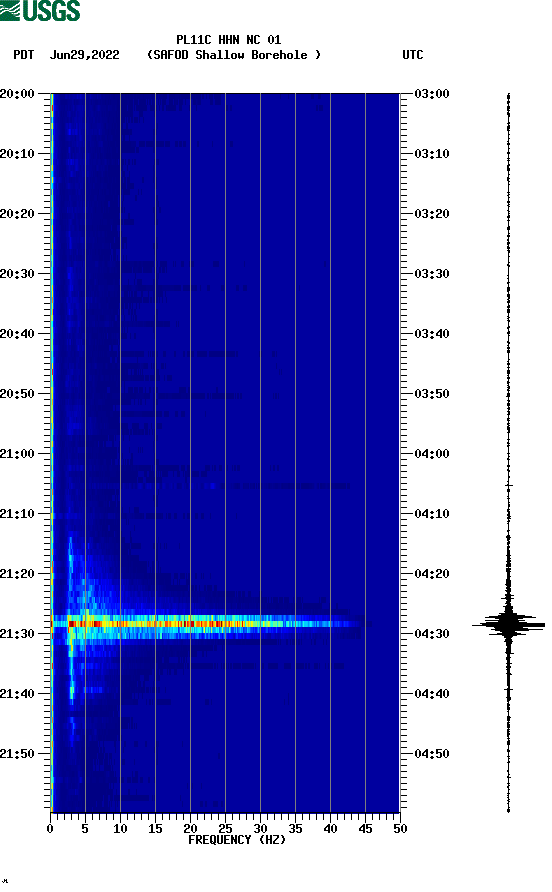
Task: Click the UTC timezone label
Action: (413, 55)
